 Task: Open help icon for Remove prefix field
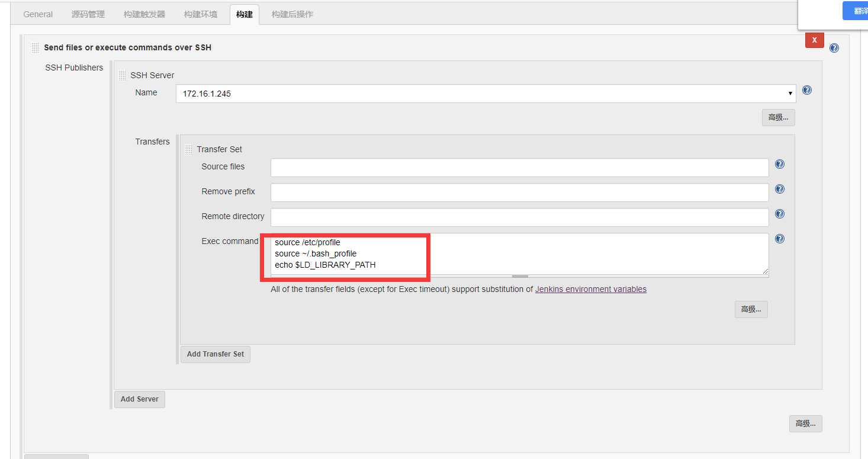coord(780,189)
